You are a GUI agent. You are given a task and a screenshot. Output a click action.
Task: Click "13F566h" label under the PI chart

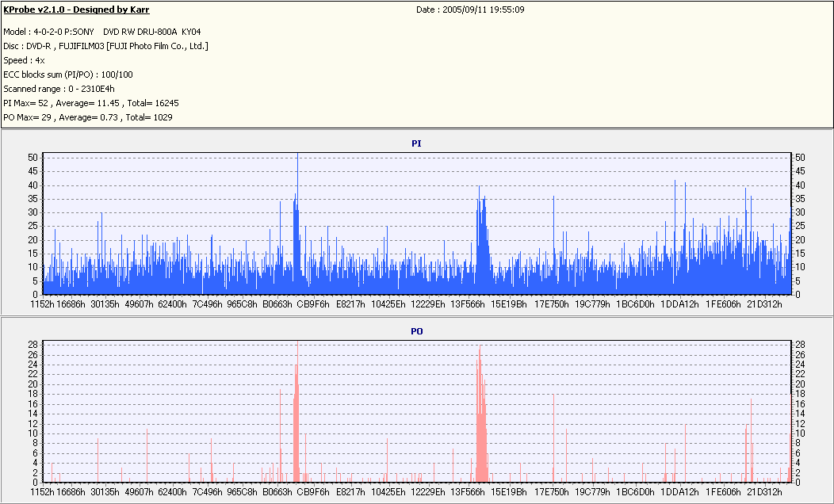coord(468,304)
